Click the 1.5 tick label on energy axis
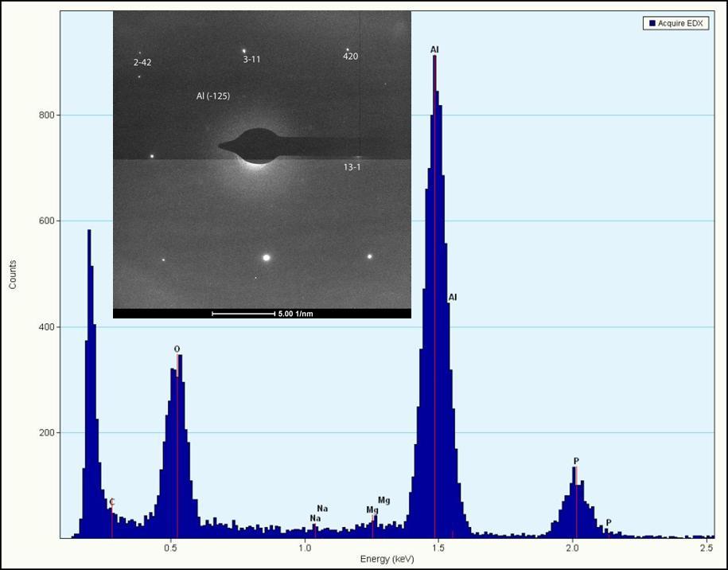The image size is (728, 570). pos(438,548)
